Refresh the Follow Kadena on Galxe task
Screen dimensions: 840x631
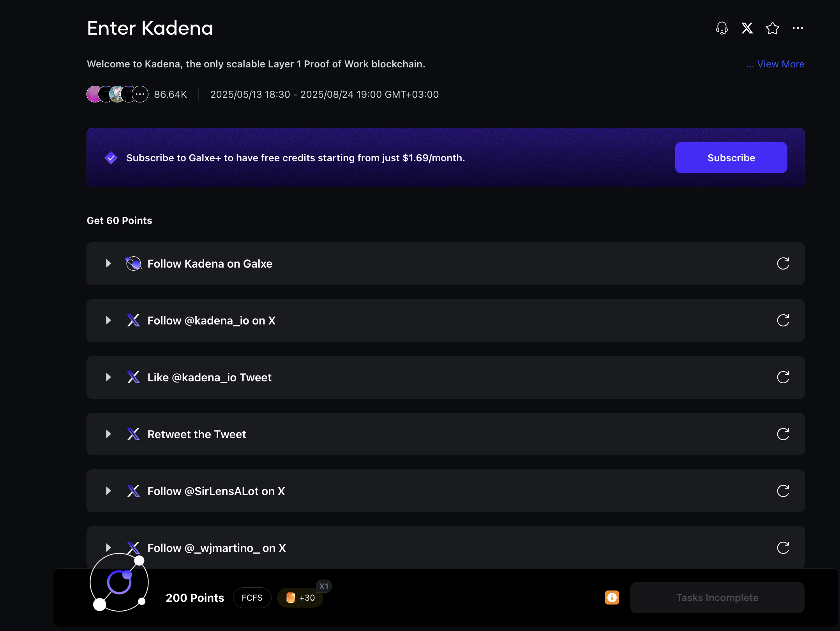pos(783,264)
